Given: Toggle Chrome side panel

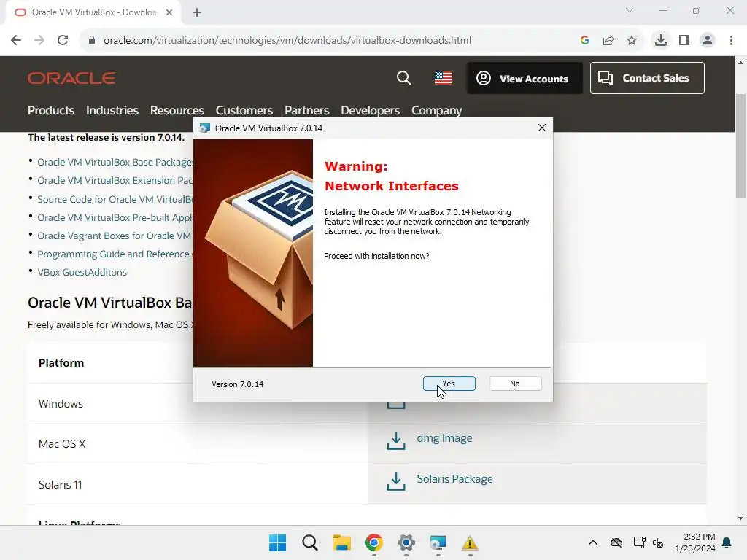Looking at the screenshot, I should (x=684, y=40).
